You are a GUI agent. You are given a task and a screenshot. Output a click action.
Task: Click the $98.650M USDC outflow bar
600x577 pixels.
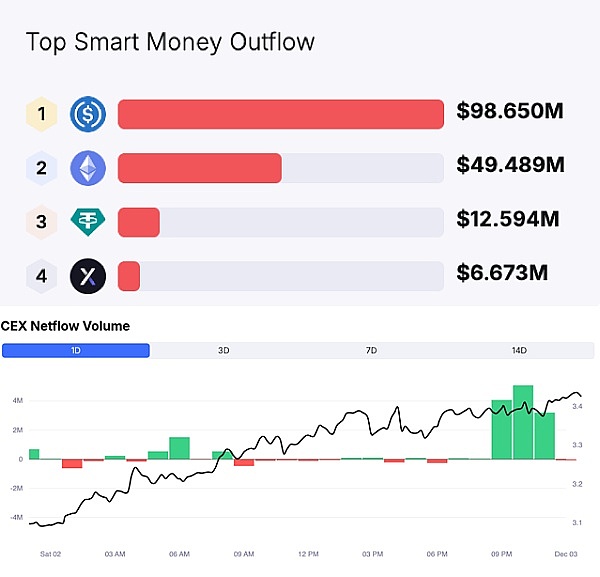click(280, 115)
